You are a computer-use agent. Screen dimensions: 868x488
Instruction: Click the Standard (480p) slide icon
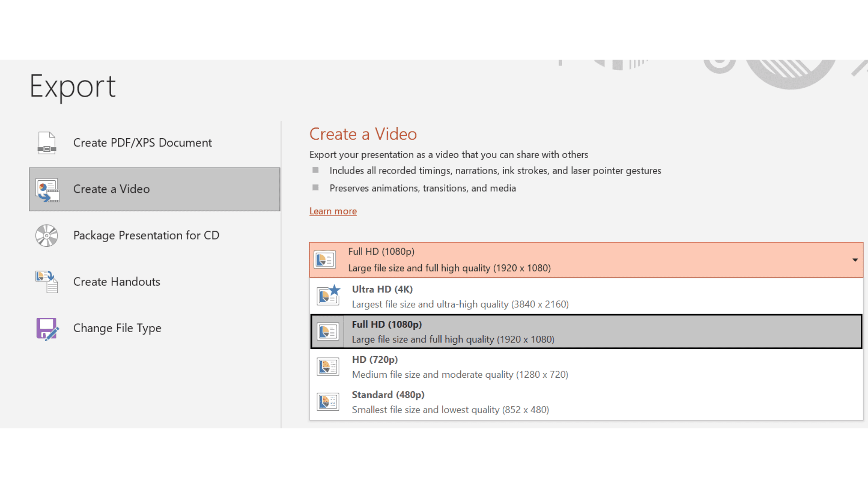tap(328, 402)
